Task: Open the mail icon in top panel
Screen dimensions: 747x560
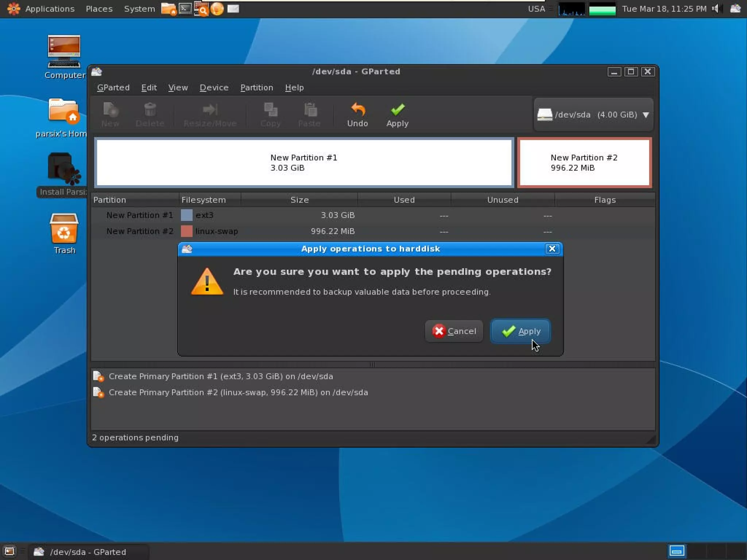Action: coord(233,8)
